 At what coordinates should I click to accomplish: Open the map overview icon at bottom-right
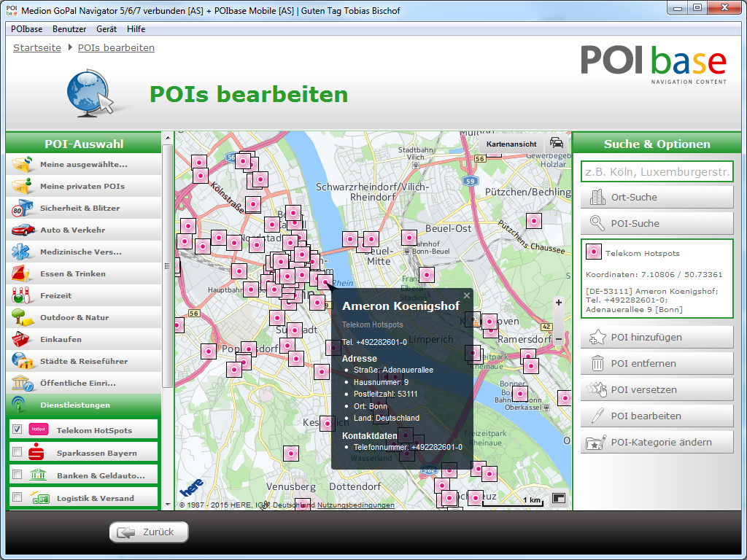coord(559,499)
